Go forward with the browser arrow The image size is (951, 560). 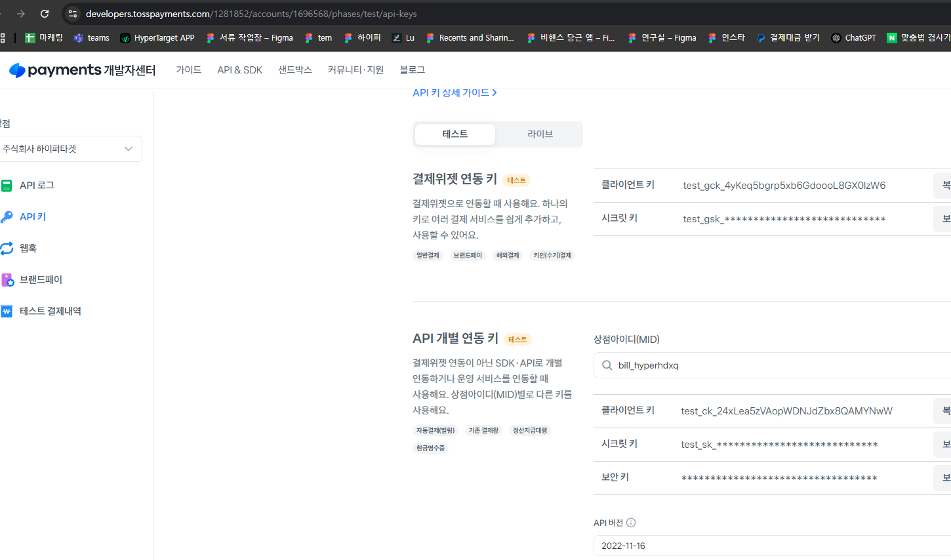point(21,13)
